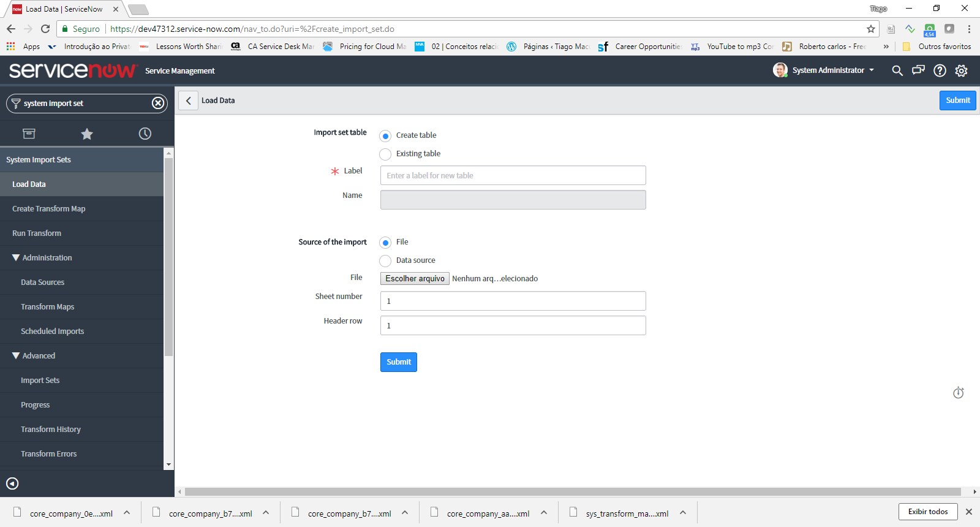
Task: Select the Existing table radio button
Action: pos(385,154)
